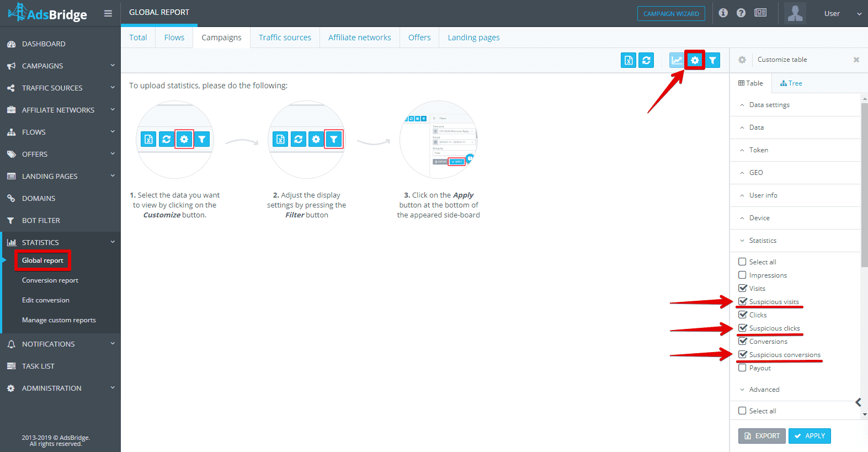Enable the Impressions checkbox
The width and height of the screenshot is (868, 452).
click(x=742, y=275)
